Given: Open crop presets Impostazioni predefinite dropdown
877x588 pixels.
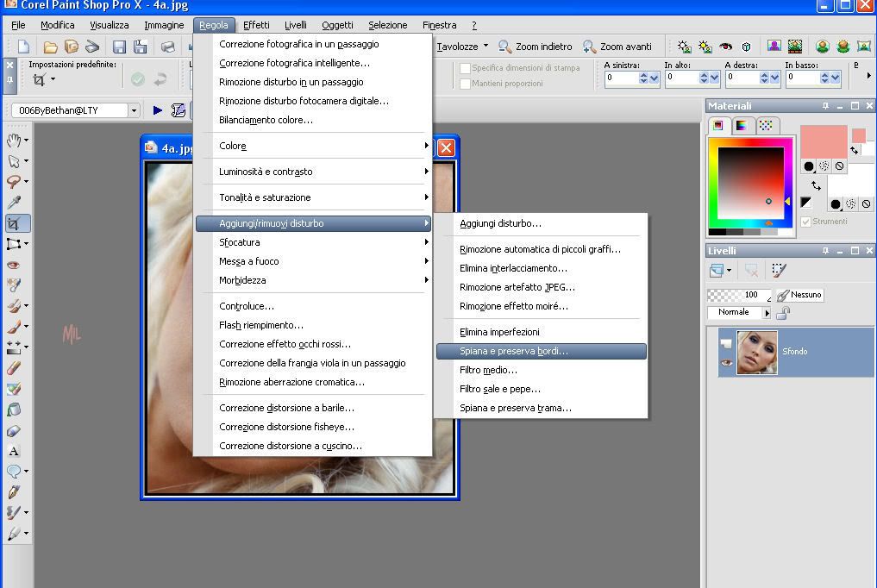Looking at the screenshot, I should coord(53,78).
